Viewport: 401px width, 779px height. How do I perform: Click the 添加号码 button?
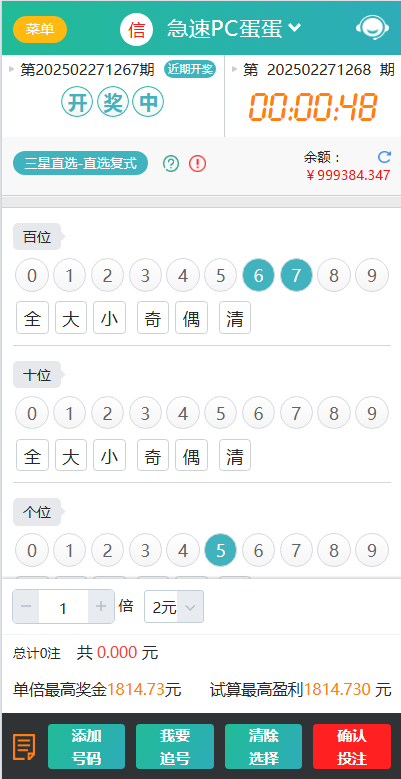(86, 747)
